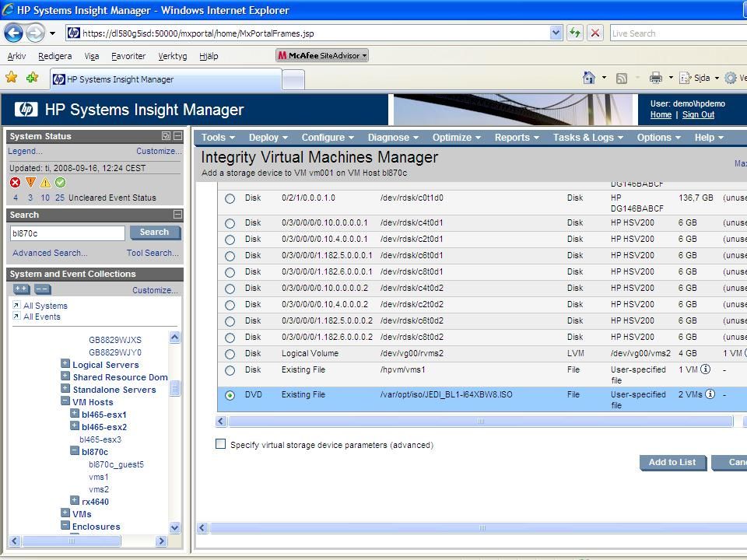747x560 pixels.
Task: Click the expand all (++) tree button
Action: pyautogui.click(x=22, y=289)
